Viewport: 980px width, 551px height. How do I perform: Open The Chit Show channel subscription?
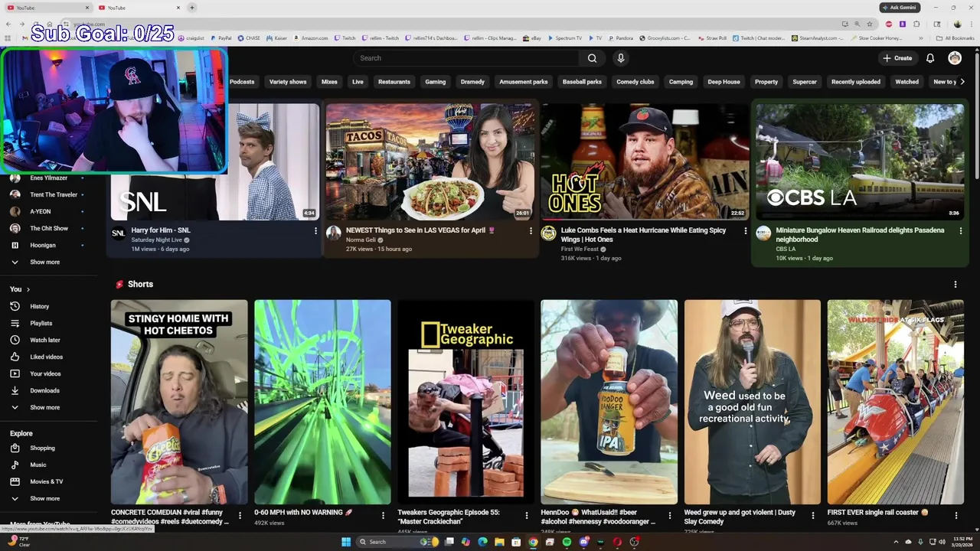tap(49, 228)
